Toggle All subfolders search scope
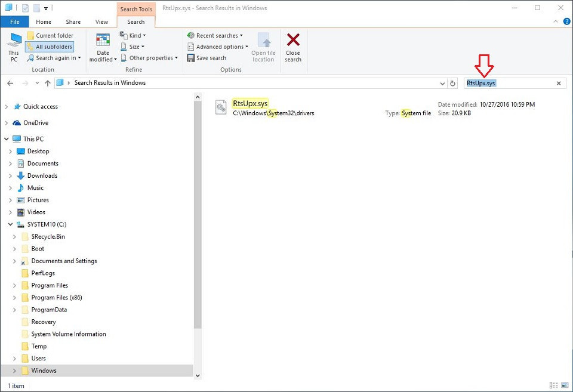 pyautogui.click(x=50, y=47)
